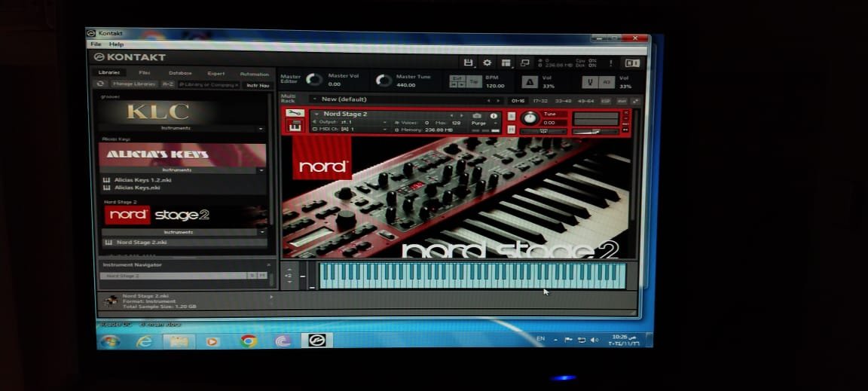This screenshot has width=868, height=391.
Task: Click the refresh libraries icon
Action: point(100,84)
